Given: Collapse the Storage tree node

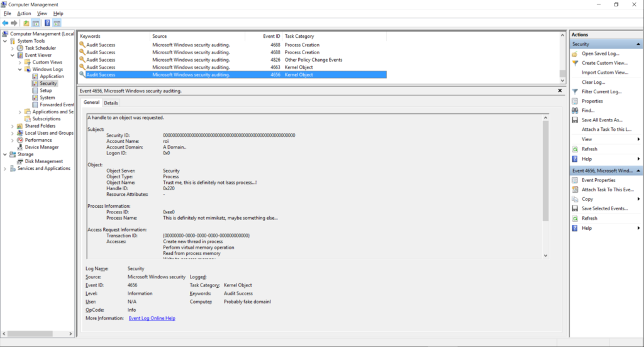Looking at the screenshot, I should coord(5,154).
